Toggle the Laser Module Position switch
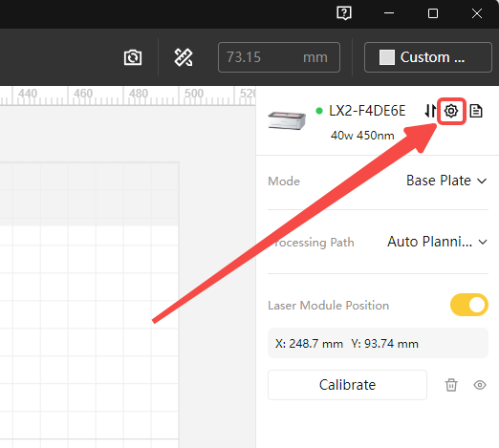 pos(469,305)
